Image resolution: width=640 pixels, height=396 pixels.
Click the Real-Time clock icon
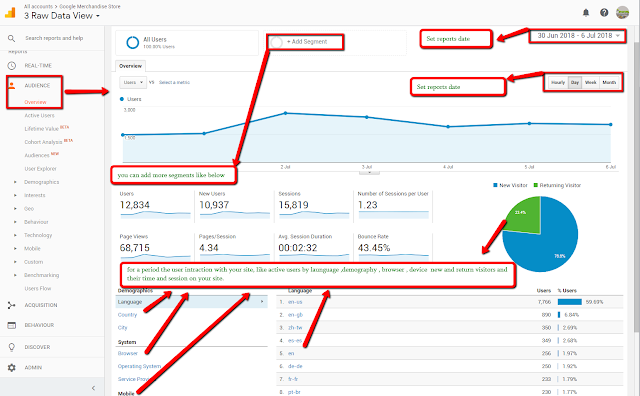12,66
